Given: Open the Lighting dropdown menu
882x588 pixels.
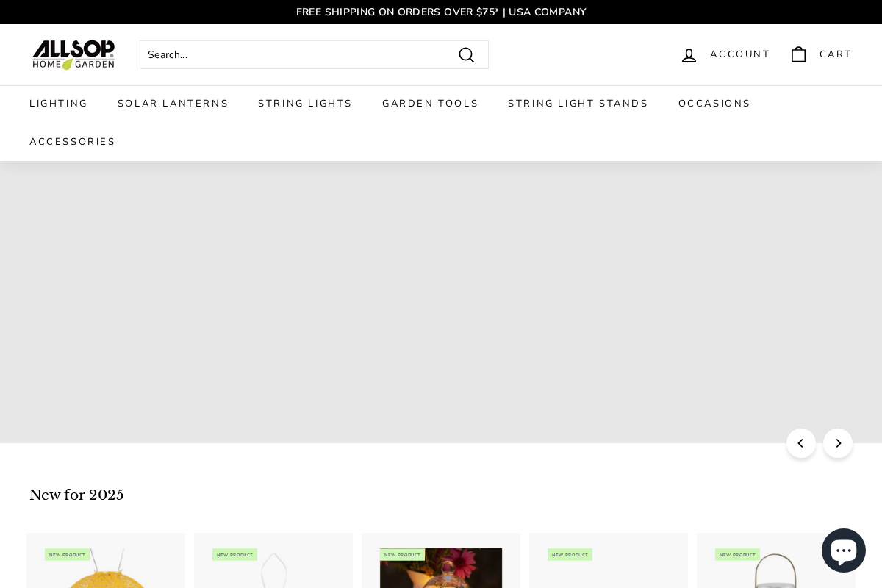Looking at the screenshot, I should (x=58, y=104).
